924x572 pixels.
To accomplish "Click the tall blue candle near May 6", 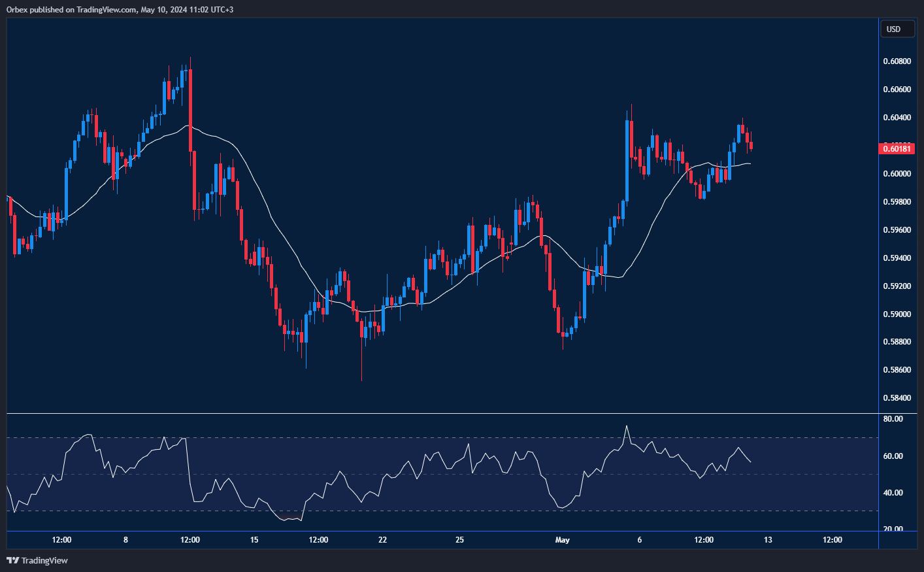I will (x=627, y=163).
